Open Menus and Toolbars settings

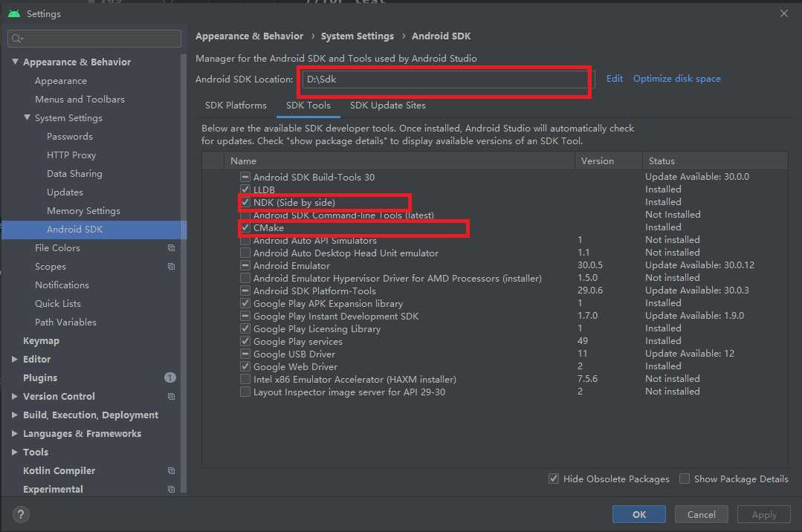tap(80, 100)
